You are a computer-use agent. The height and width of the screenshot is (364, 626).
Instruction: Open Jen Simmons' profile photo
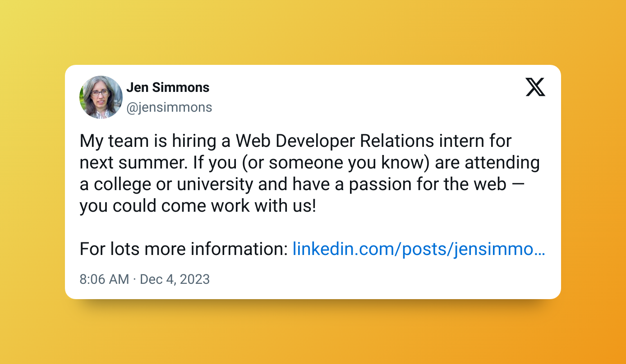tap(101, 97)
